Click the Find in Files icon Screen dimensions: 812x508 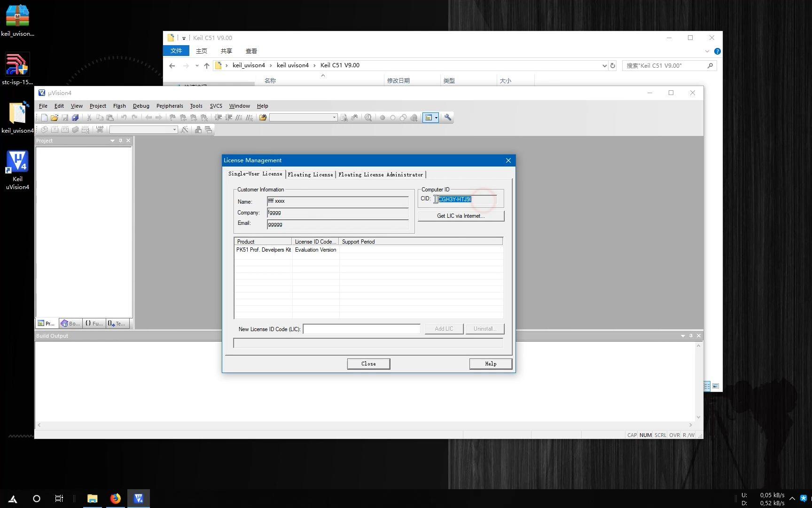[263, 118]
